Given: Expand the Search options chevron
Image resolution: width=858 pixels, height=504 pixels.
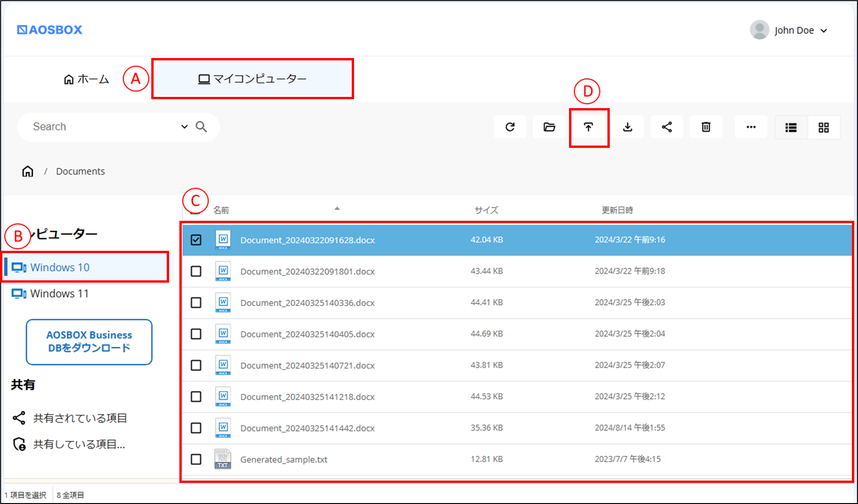Looking at the screenshot, I should tap(185, 126).
